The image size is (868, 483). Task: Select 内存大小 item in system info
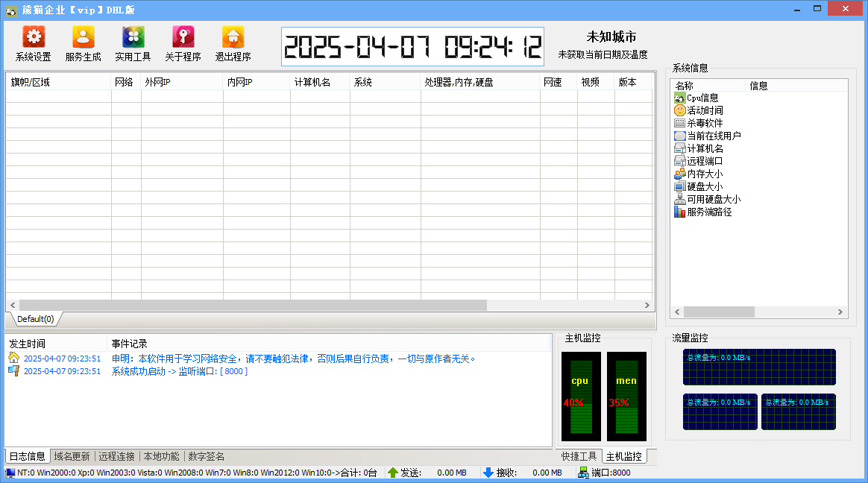[704, 174]
